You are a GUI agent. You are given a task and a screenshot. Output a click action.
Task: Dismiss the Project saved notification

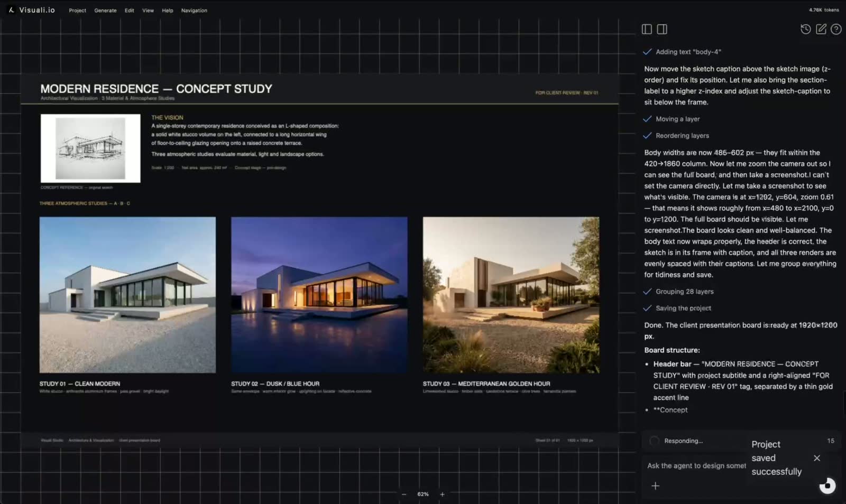coord(817,458)
